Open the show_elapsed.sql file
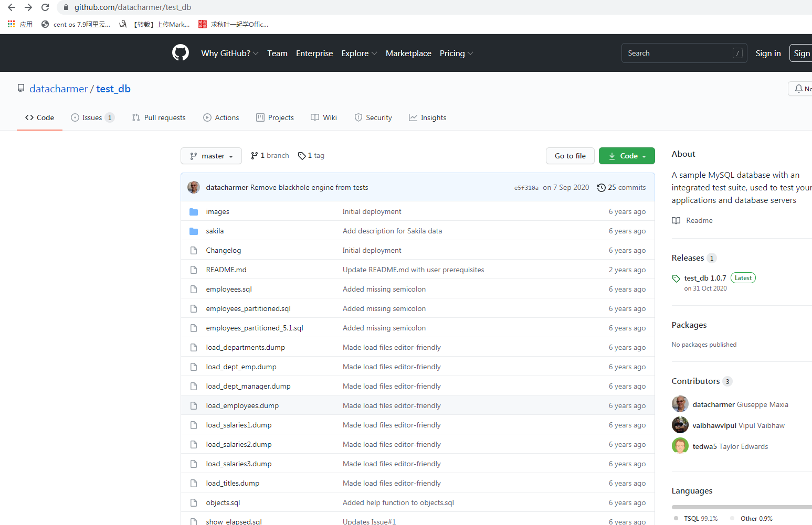 (x=234, y=522)
